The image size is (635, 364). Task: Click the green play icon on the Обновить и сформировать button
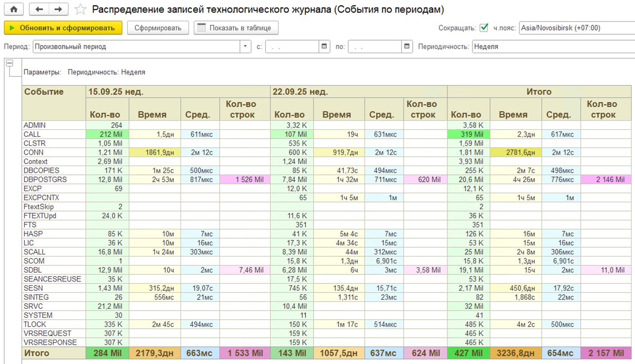(x=12, y=28)
